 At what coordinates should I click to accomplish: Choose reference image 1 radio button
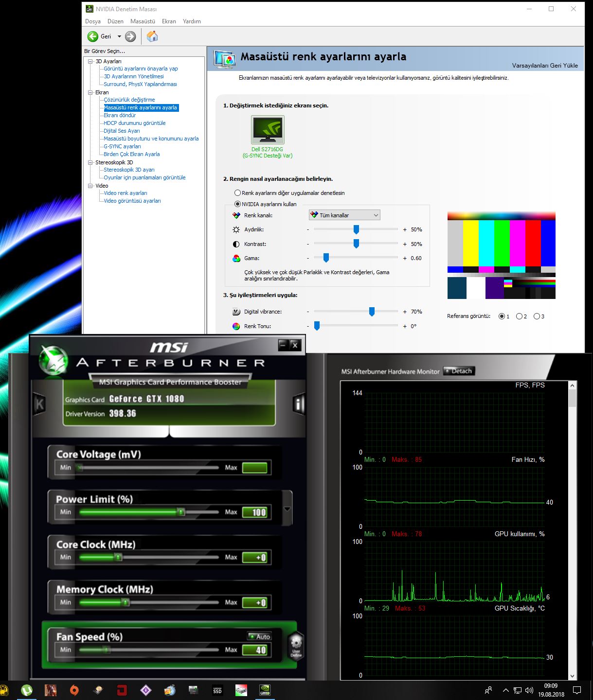pos(502,316)
